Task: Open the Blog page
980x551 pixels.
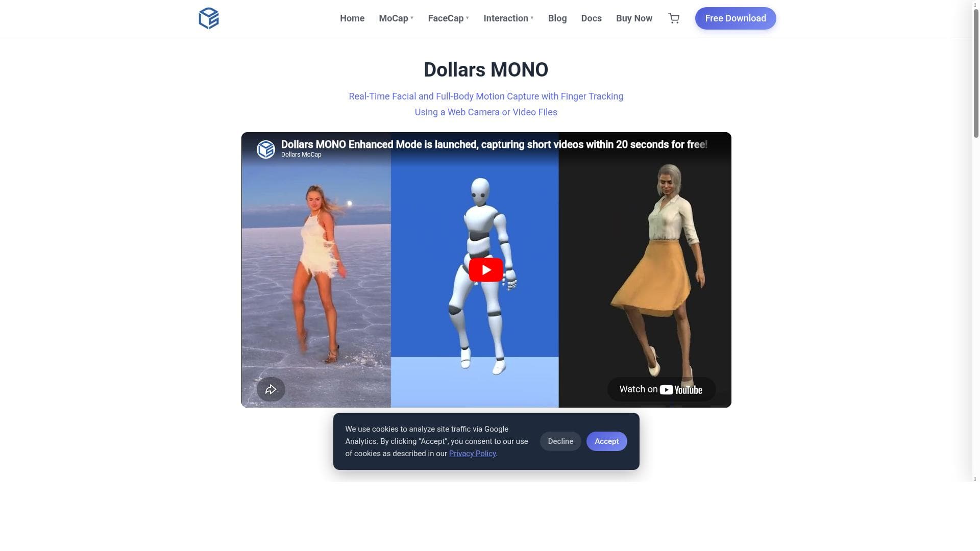Action: click(557, 18)
